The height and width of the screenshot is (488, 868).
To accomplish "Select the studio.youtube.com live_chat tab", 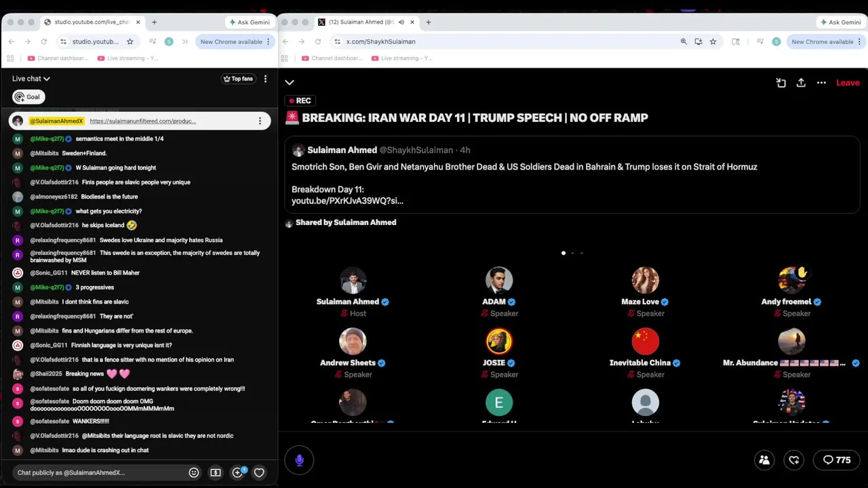I will point(92,22).
